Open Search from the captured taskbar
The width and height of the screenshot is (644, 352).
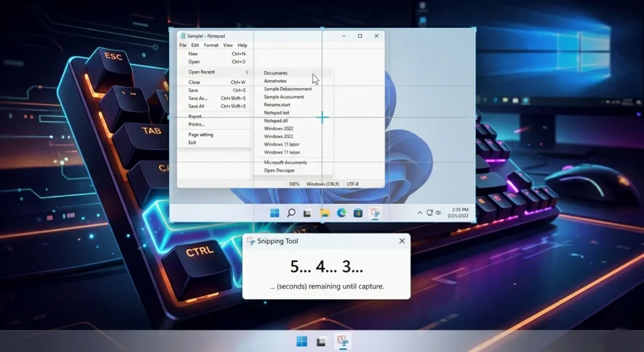(291, 213)
